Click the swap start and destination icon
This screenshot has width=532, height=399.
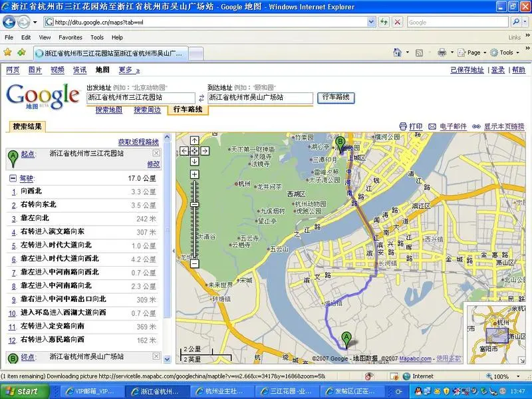[201, 98]
